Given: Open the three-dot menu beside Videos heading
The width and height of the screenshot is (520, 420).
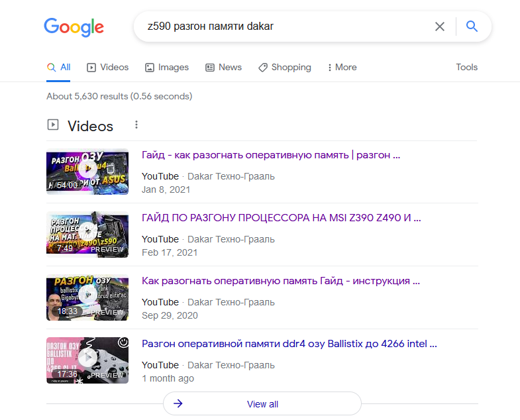Looking at the screenshot, I should click(136, 125).
